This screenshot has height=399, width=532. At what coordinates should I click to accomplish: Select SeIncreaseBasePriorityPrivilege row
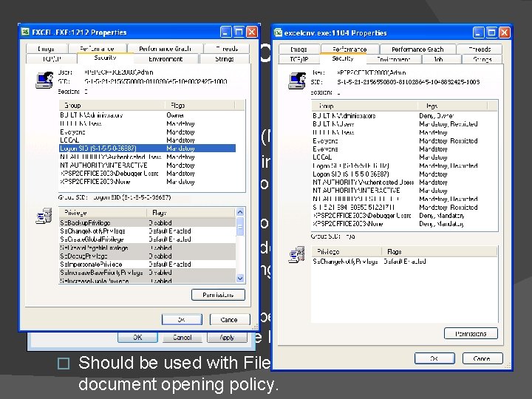(147, 273)
